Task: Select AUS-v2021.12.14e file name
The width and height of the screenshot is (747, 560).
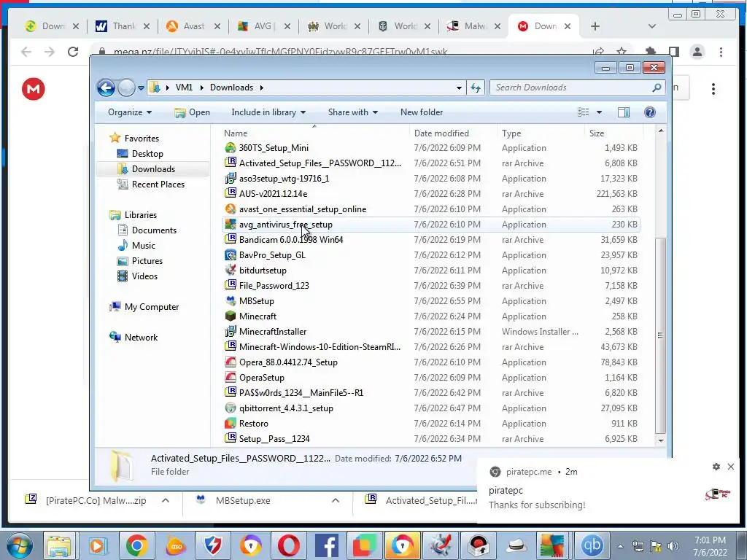Action: click(x=273, y=194)
